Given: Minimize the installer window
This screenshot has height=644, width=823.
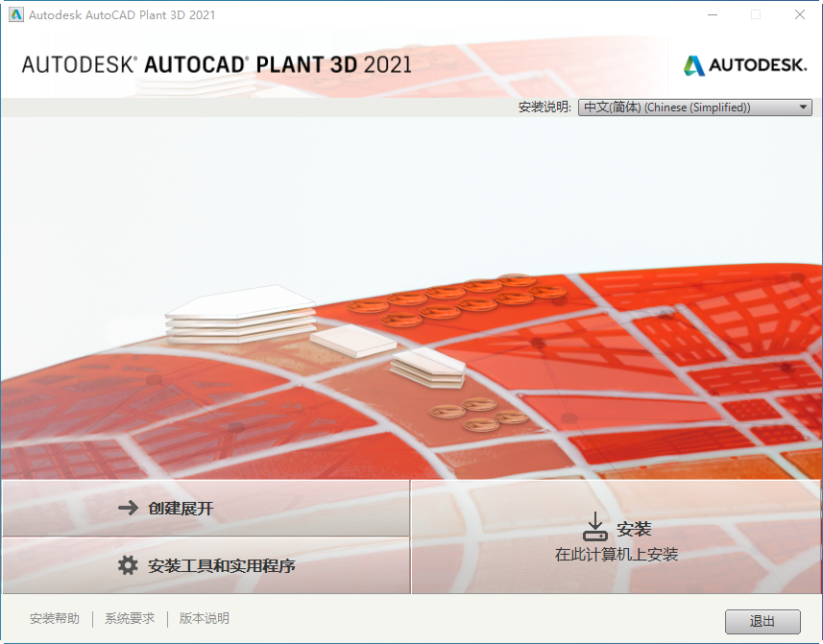Looking at the screenshot, I should [713, 14].
